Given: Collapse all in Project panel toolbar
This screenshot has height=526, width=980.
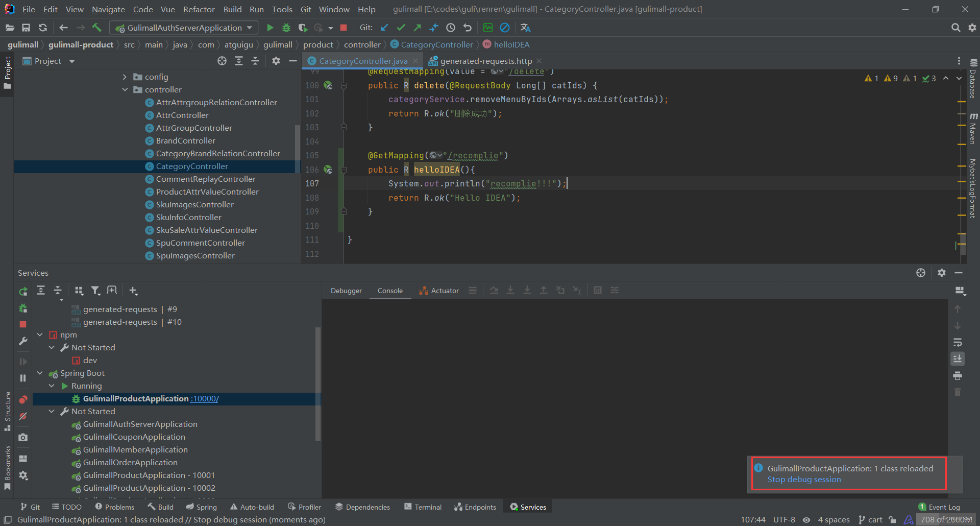Looking at the screenshot, I should pos(255,61).
